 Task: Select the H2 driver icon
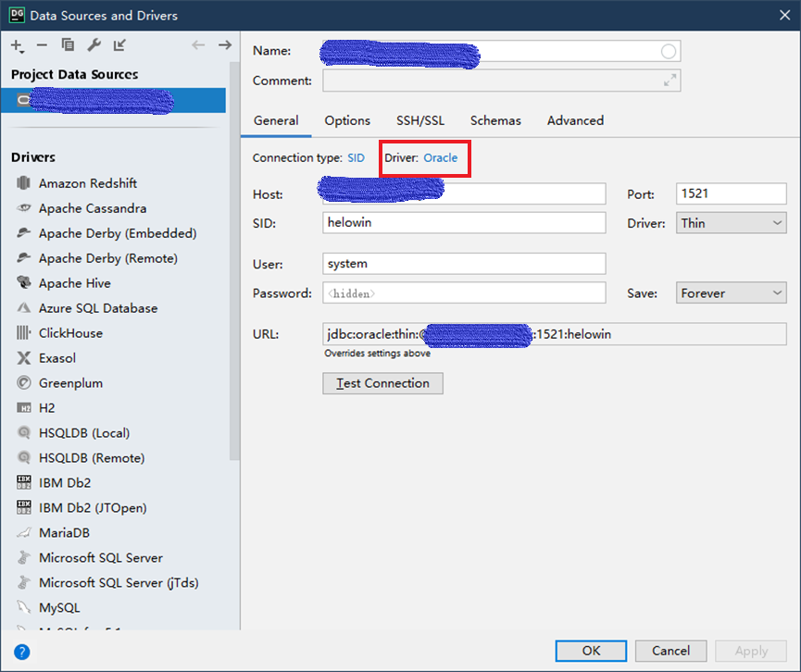tap(23, 407)
